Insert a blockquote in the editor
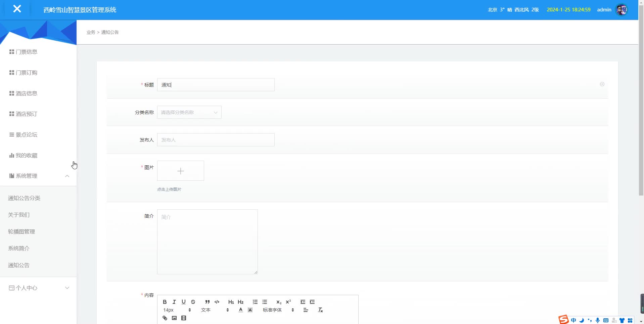The height and width of the screenshot is (324, 644). 208,302
